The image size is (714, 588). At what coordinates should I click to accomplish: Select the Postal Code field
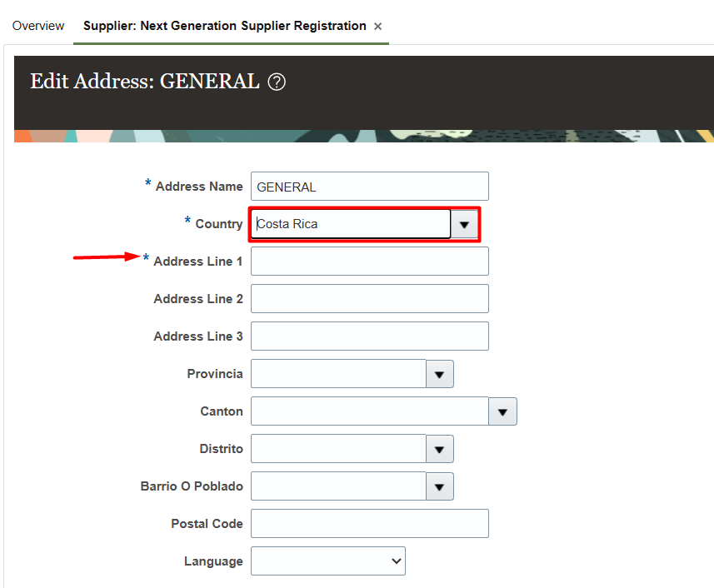pyautogui.click(x=369, y=523)
